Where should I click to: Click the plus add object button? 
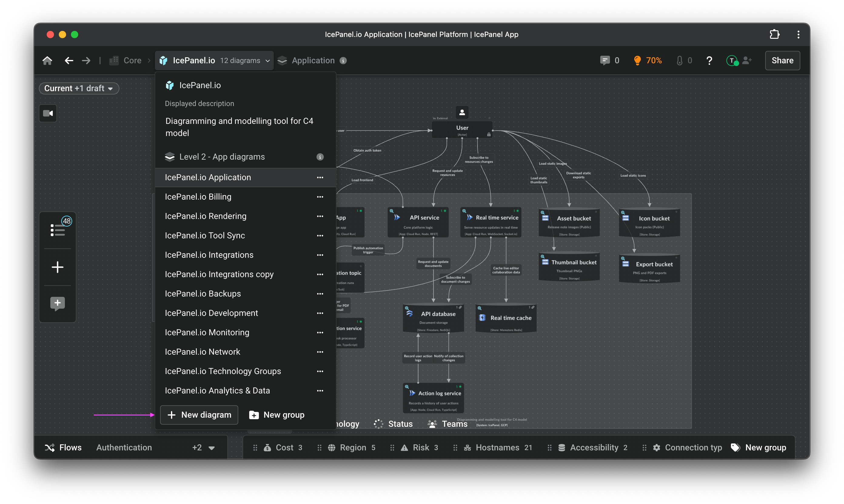(57, 267)
